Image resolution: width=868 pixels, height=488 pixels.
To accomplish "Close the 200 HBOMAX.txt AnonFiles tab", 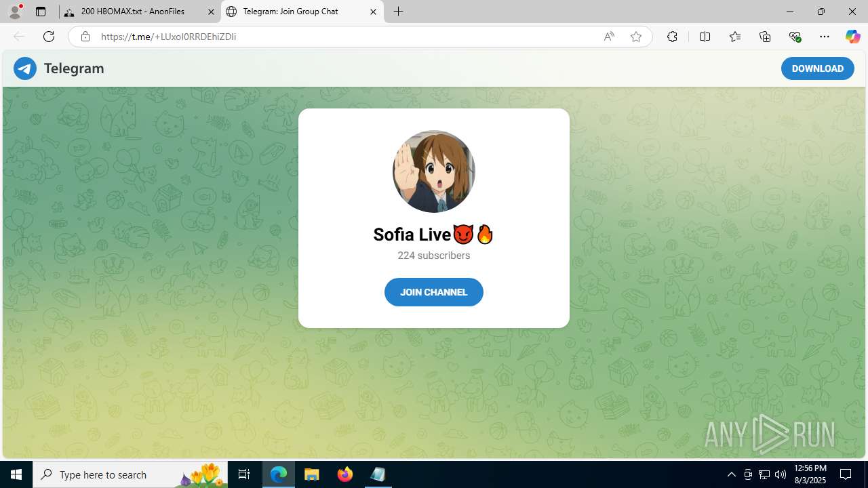I will pos(211,12).
